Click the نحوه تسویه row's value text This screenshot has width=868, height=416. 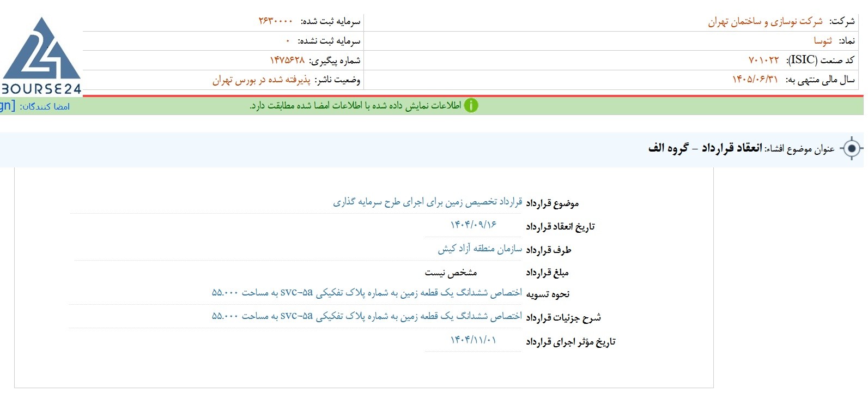[367, 293]
